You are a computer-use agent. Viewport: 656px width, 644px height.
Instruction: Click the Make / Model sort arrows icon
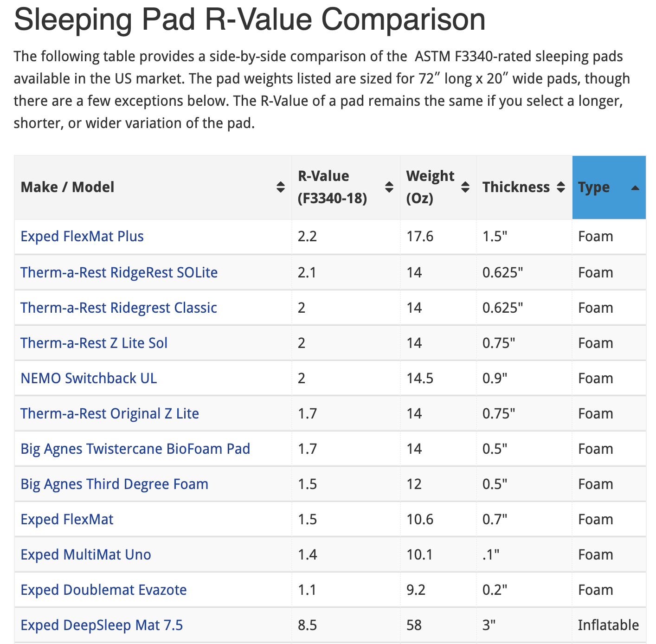click(280, 187)
